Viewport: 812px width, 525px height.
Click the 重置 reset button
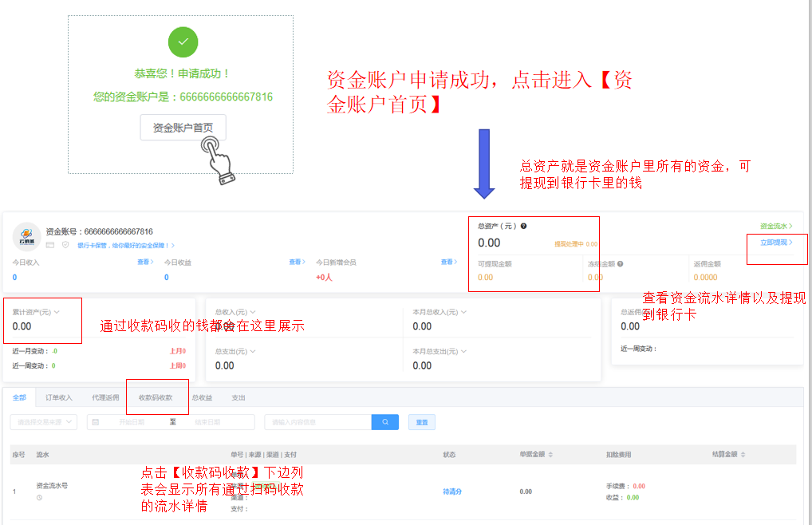point(421,422)
